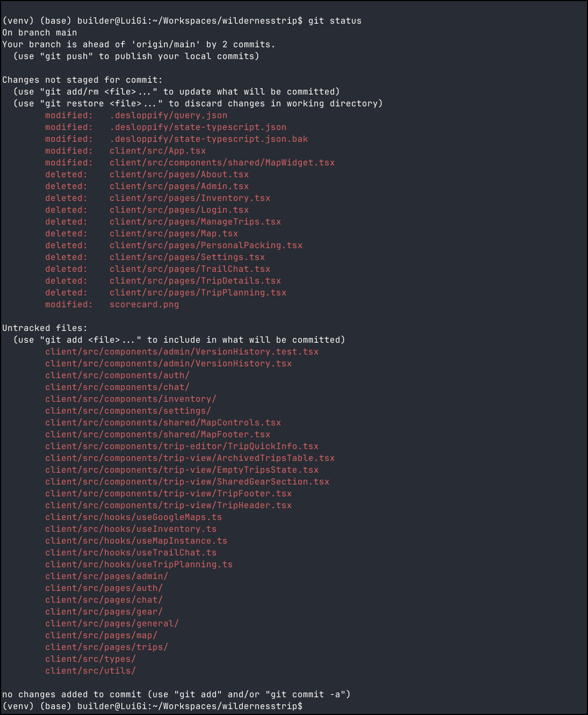Click the typed 'git status' command text
Screen dimensions: 588x715
click(x=335, y=21)
